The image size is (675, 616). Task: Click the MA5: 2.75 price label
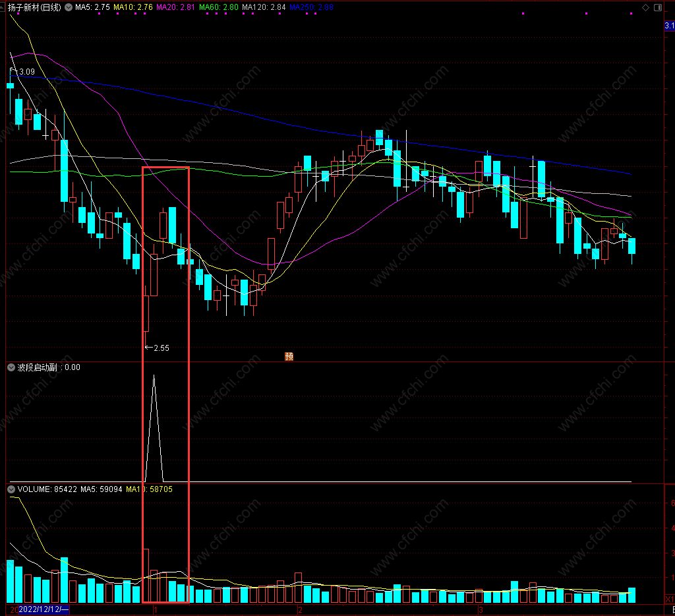(92, 7)
